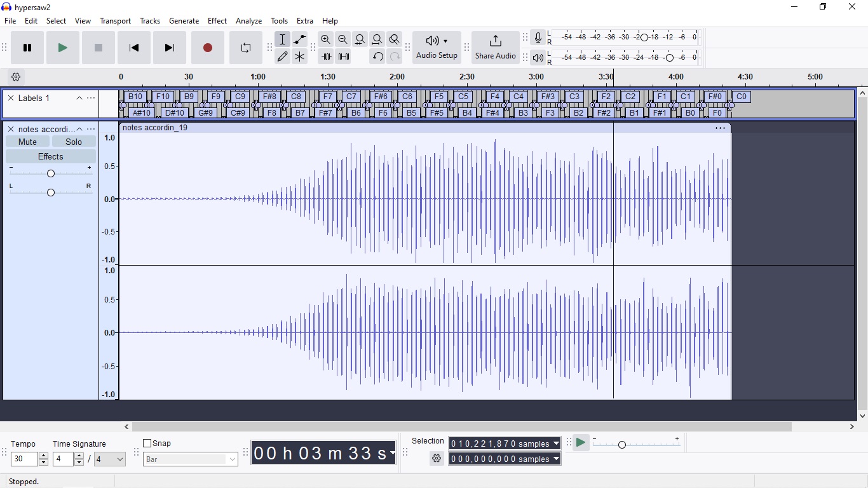
Task: Click the Share Audio button
Action: click(495, 48)
